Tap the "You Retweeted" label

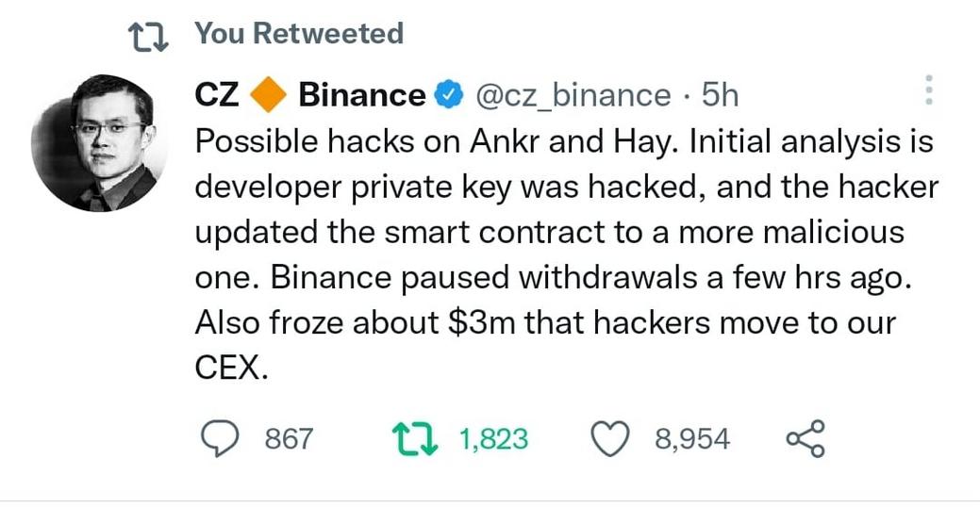click(299, 34)
